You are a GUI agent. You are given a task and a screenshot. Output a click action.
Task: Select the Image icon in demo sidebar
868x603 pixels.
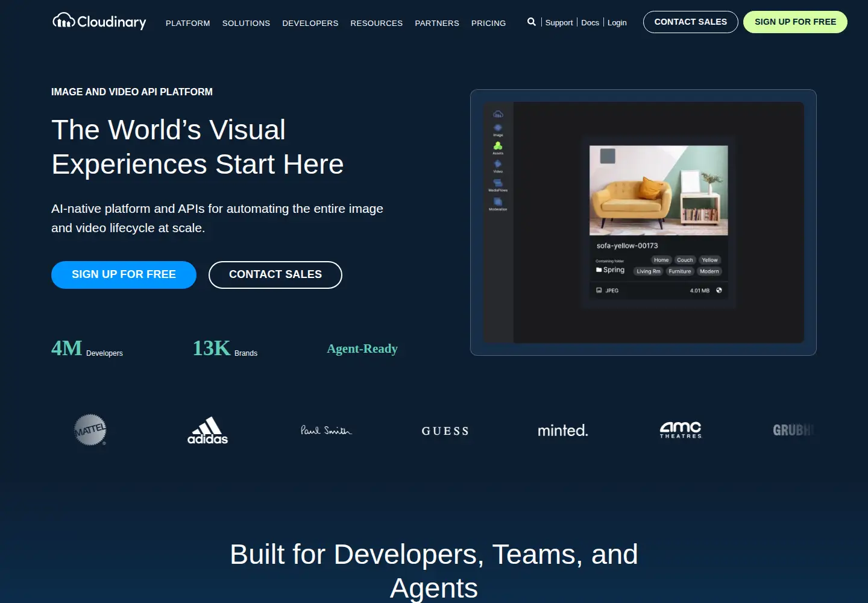tap(498, 128)
